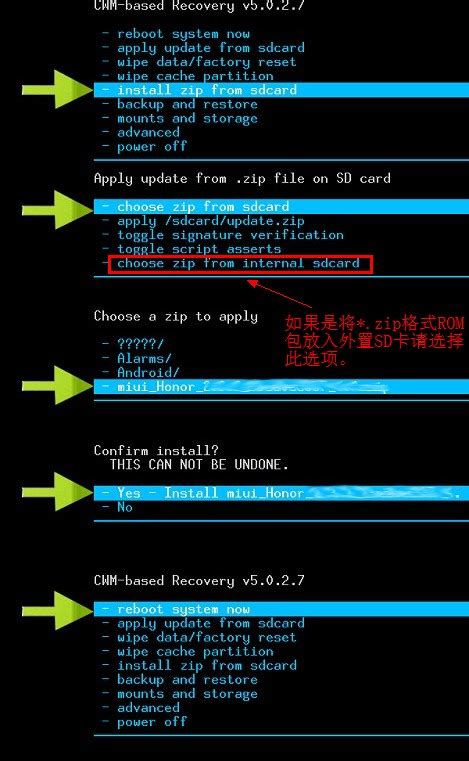469x761 pixels.
Task: Open the ?????/ folder entry
Action: point(140,344)
